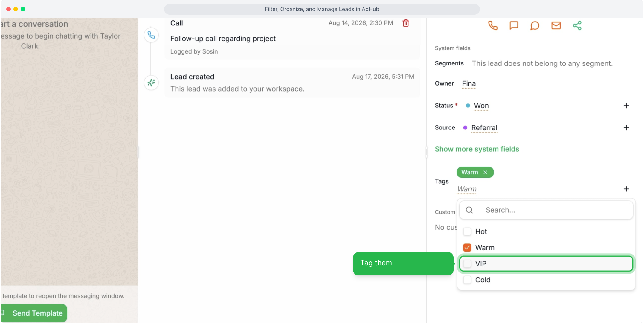The width and height of the screenshot is (644, 323).
Task: Click the 'Lead created' entry title
Action: pyautogui.click(x=192, y=77)
